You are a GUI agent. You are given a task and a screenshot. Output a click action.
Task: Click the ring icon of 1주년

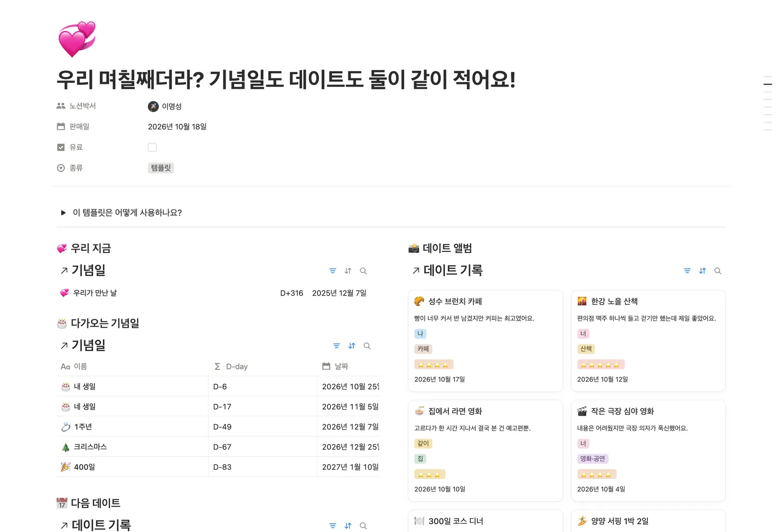(x=66, y=427)
